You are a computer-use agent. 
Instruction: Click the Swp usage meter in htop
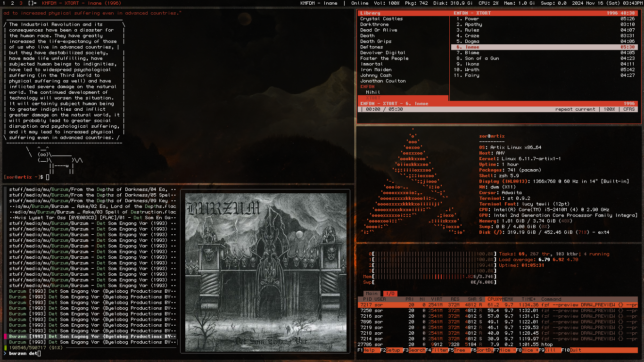pyautogui.click(x=429, y=282)
